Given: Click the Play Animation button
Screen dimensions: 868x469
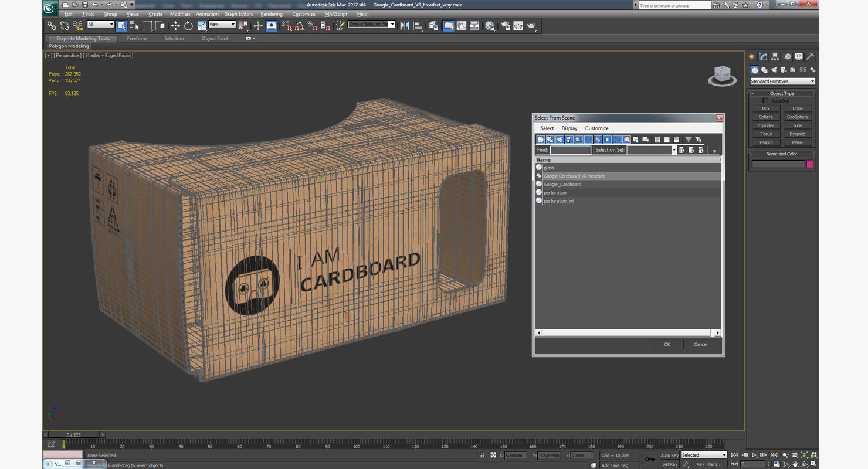Looking at the screenshot, I should tap(754, 455).
